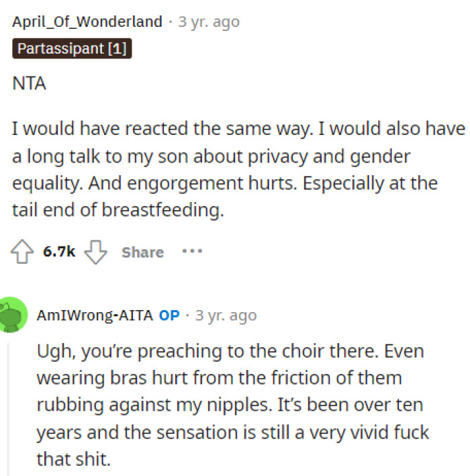Open the three-dot more options menu

(x=192, y=252)
